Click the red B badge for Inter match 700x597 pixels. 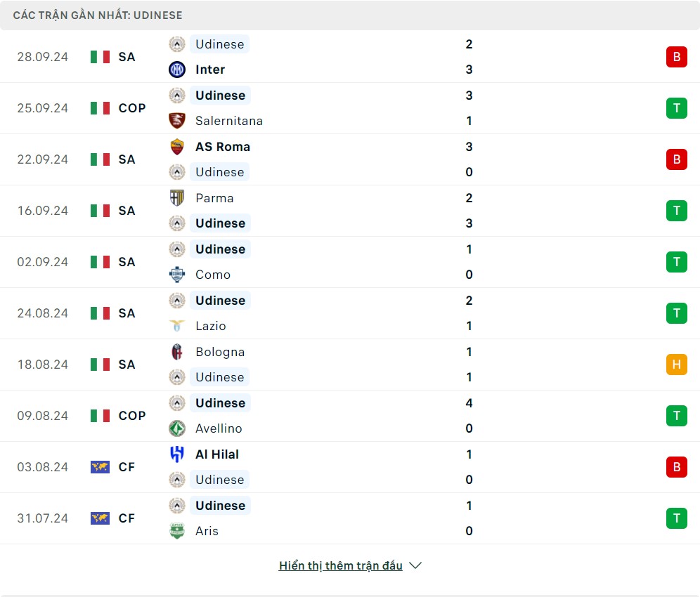coord(676,57)
